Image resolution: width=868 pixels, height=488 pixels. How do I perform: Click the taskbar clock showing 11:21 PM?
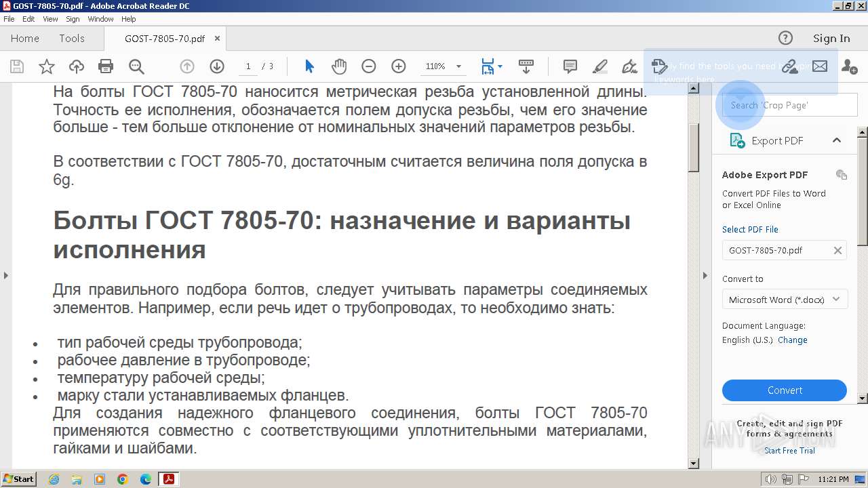[833, 479]
